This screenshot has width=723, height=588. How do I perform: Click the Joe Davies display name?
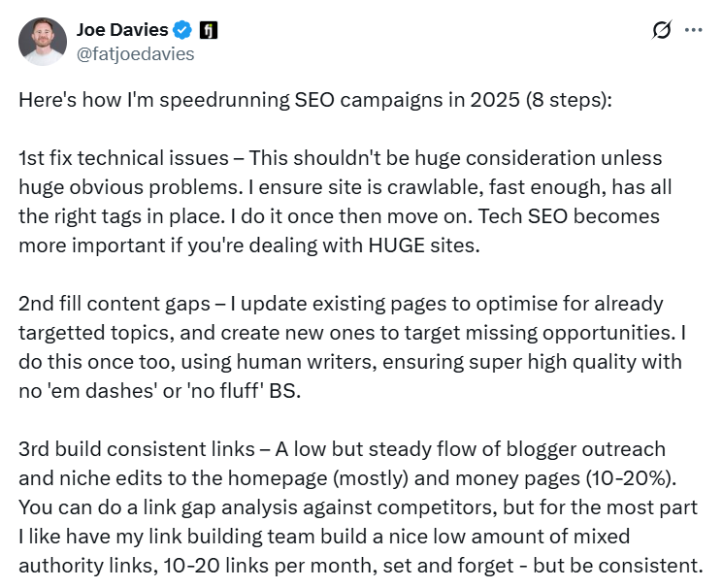pyautogui.click(x=121, y=30)
